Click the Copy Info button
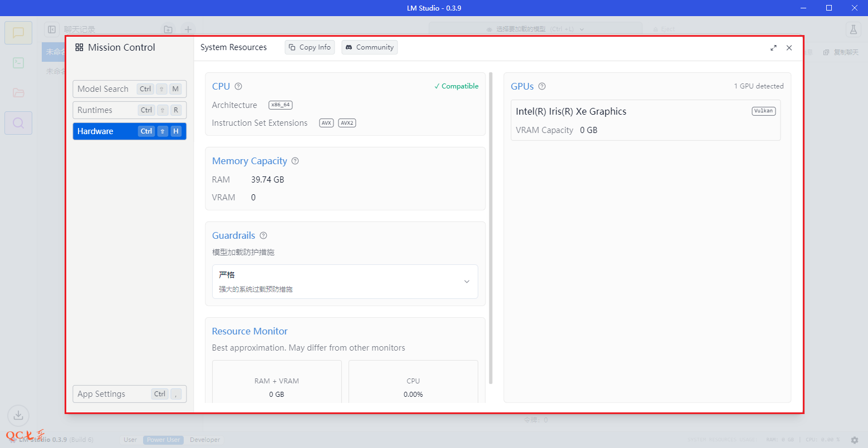 click(x=310, y=47)
